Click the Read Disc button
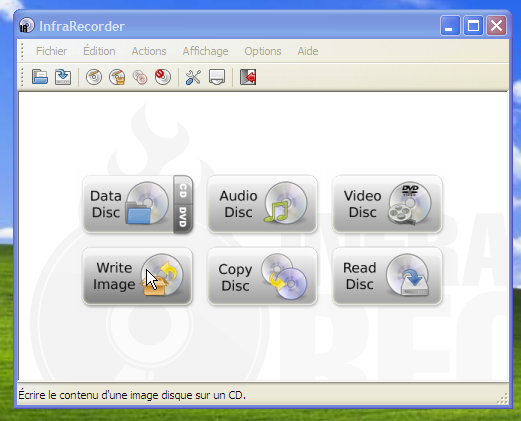The width and height of the screenshot is (521, 421). click(387, 276)
